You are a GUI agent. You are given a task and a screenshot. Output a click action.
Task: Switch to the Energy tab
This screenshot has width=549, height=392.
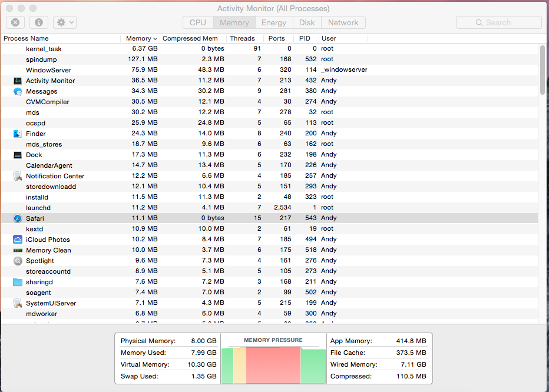pyautogui.click(x=274, y=22)
